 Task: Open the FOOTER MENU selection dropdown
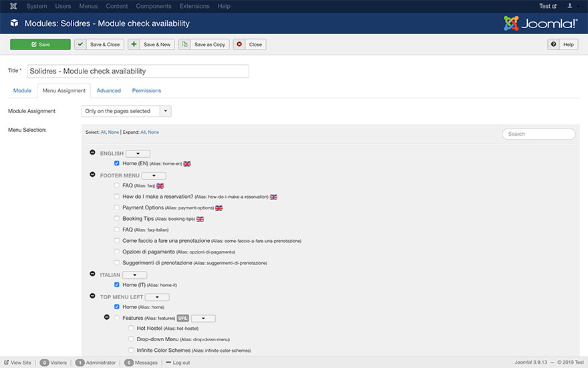coord(154,176)
